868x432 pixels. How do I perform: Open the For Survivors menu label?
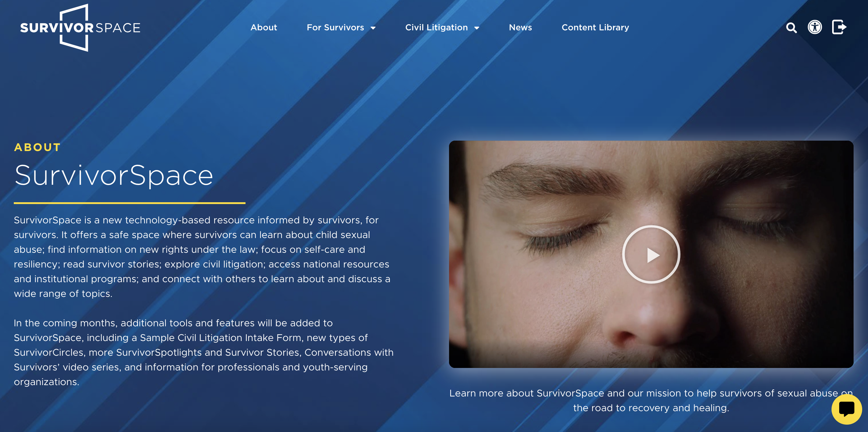click(x=335, y=28)
